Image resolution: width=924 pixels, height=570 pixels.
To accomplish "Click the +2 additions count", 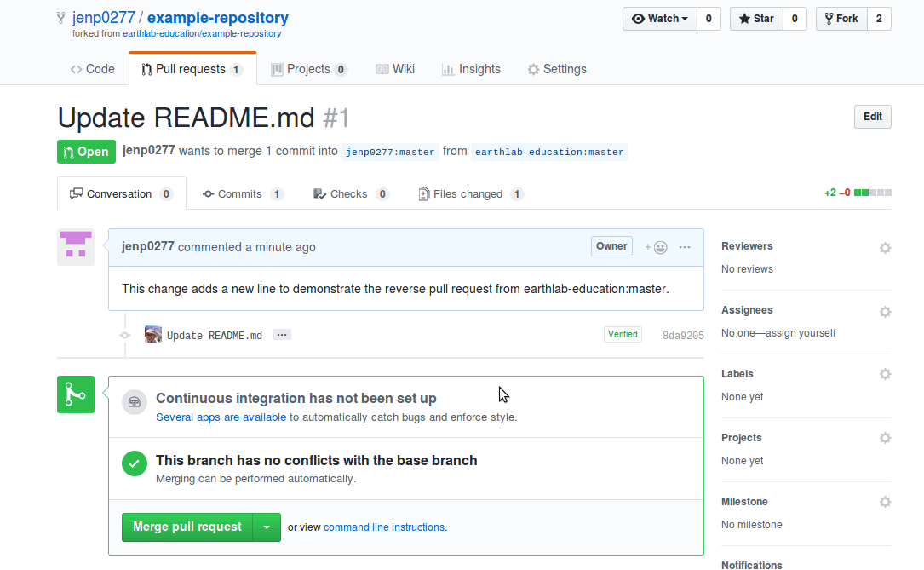I will [829, 193].
